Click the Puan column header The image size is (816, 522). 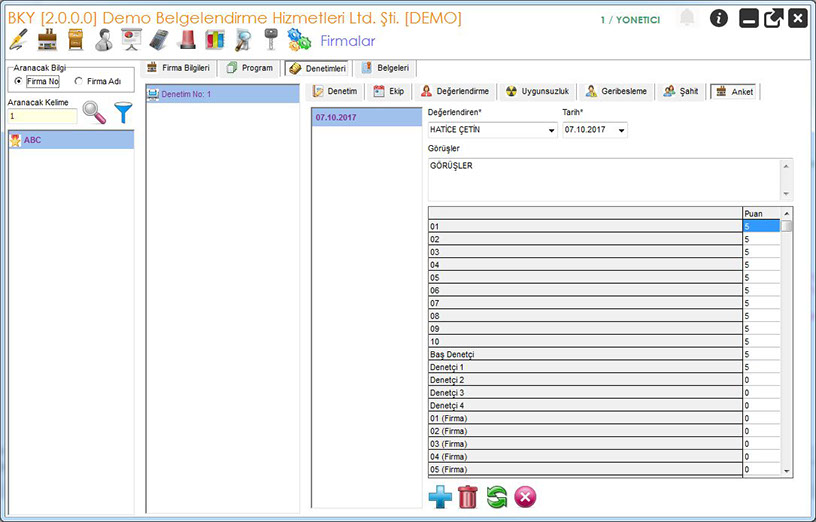761,213
